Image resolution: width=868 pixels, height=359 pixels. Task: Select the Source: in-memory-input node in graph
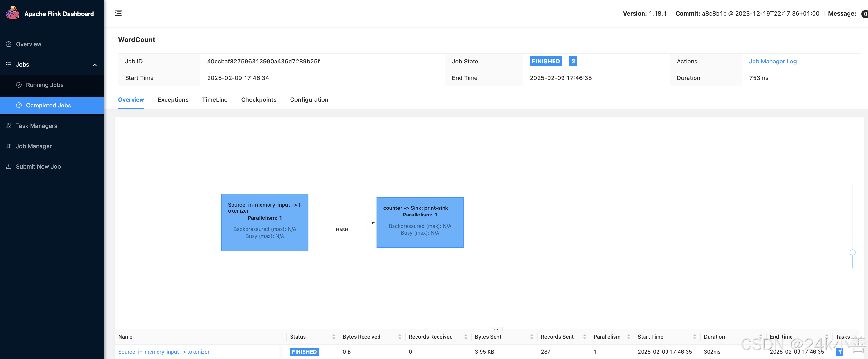coord(264,222)
